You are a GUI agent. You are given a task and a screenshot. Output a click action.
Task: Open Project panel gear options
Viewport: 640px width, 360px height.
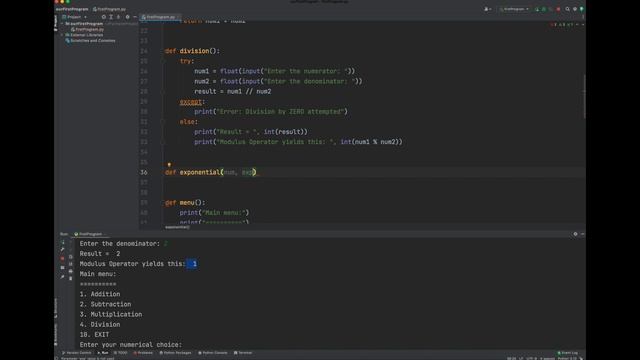pyautogui.click(x=127, y=17)
